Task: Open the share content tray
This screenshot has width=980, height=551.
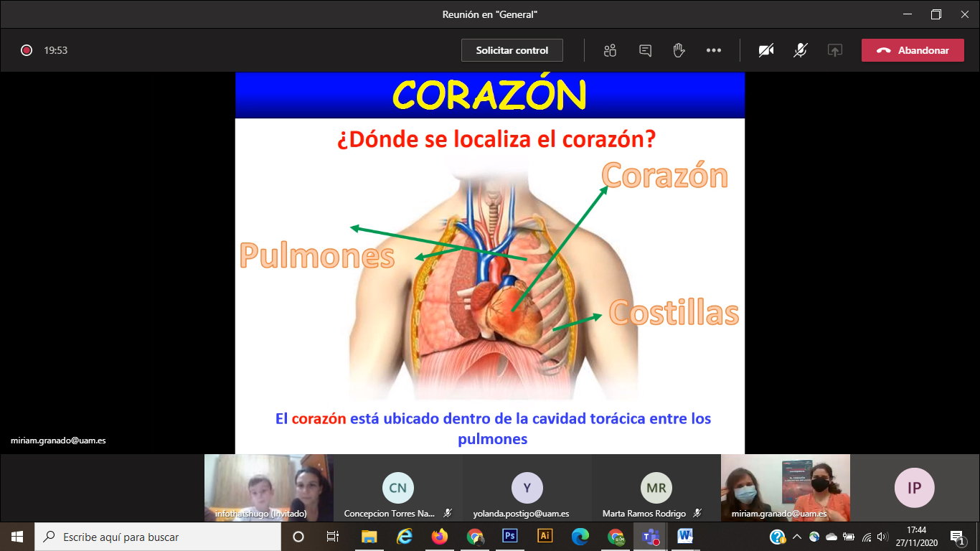Action: [834, 50]
